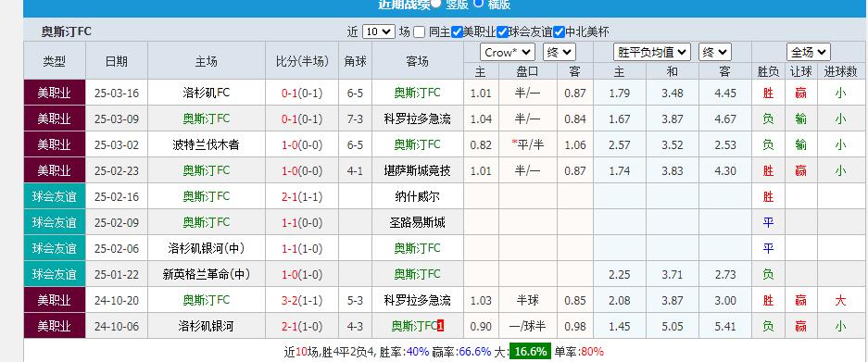Click the 盘口 column header
868x362 pixels.
point(527,72)
